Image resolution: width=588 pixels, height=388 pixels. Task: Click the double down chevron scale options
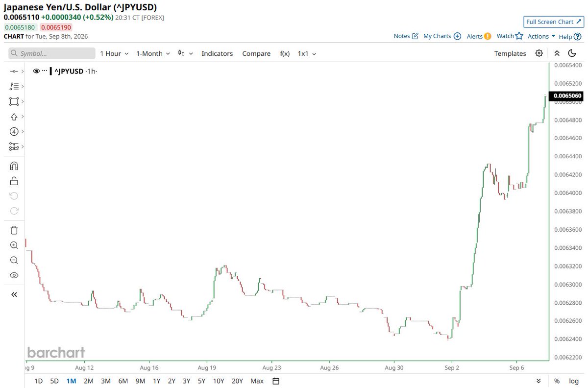tap(539, 381)
